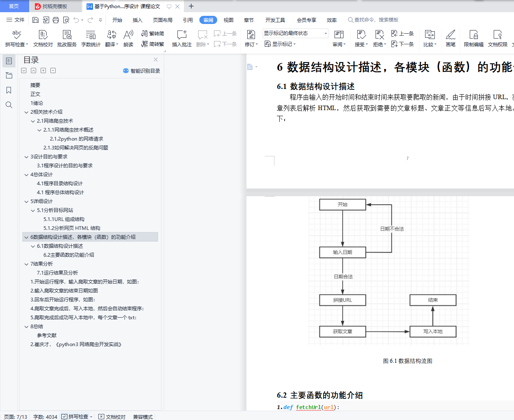Screen dimensions: 514x420
Task: Click the Undo arrow icon
Action: click(x=76, y=20)
